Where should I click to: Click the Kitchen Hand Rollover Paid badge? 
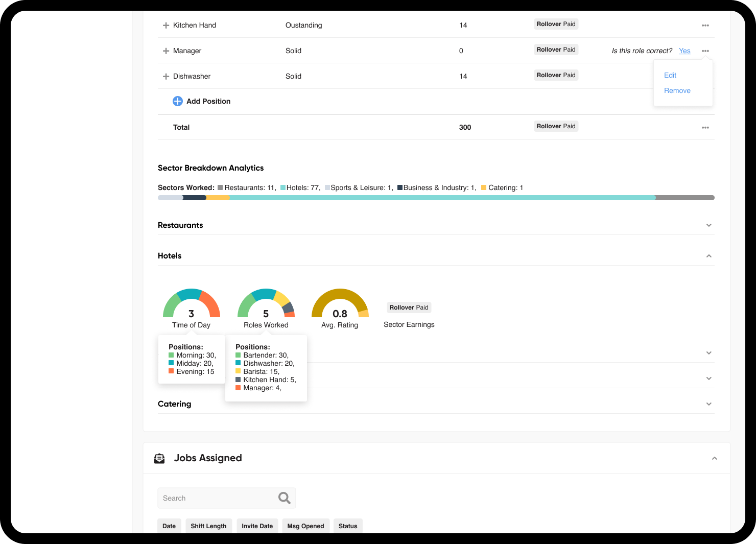click(x=556, y=24)
